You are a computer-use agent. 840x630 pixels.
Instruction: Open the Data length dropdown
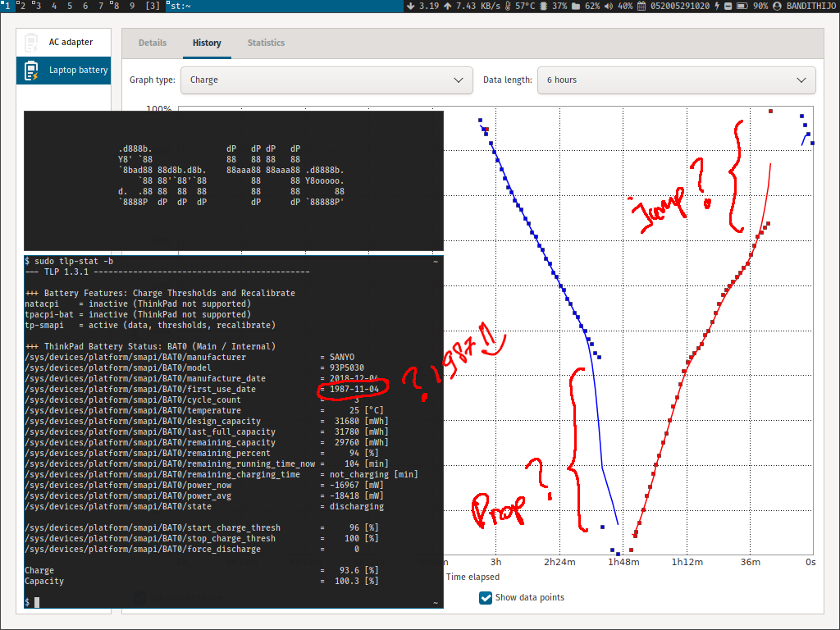(676, 80)
